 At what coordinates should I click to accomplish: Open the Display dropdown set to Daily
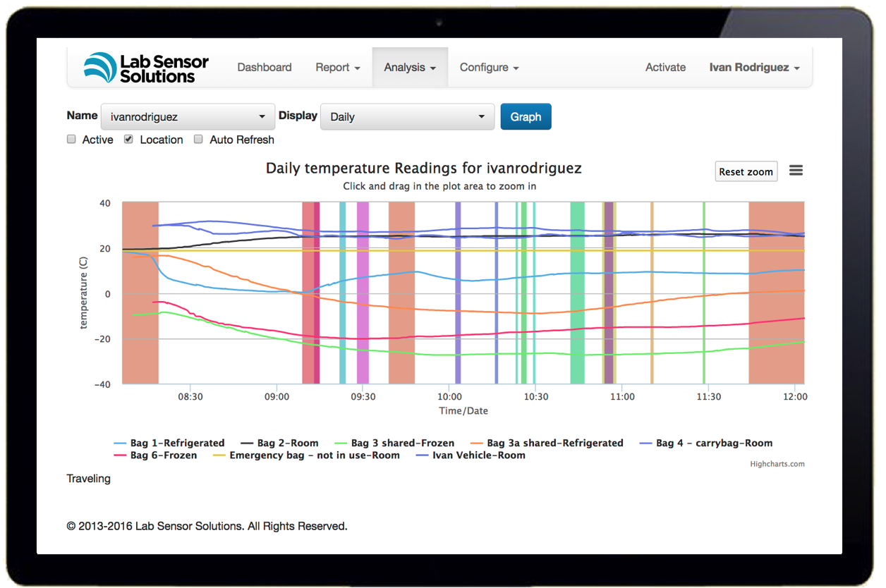point(407,117)
